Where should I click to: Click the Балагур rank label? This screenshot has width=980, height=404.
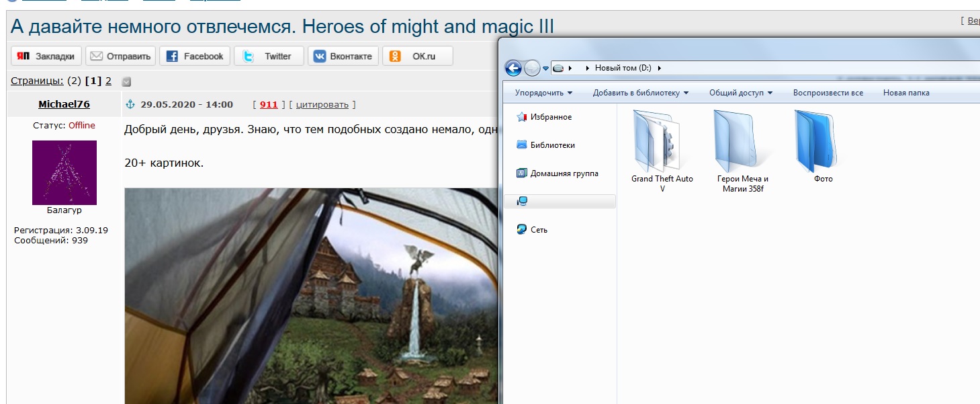coord(64,210)
